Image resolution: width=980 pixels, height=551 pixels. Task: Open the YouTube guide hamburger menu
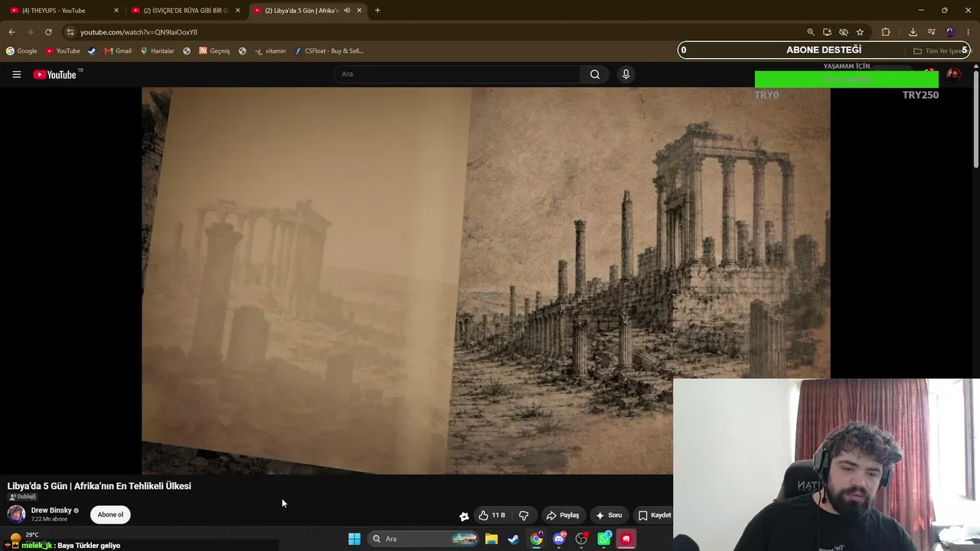click(x=16, y=74)
